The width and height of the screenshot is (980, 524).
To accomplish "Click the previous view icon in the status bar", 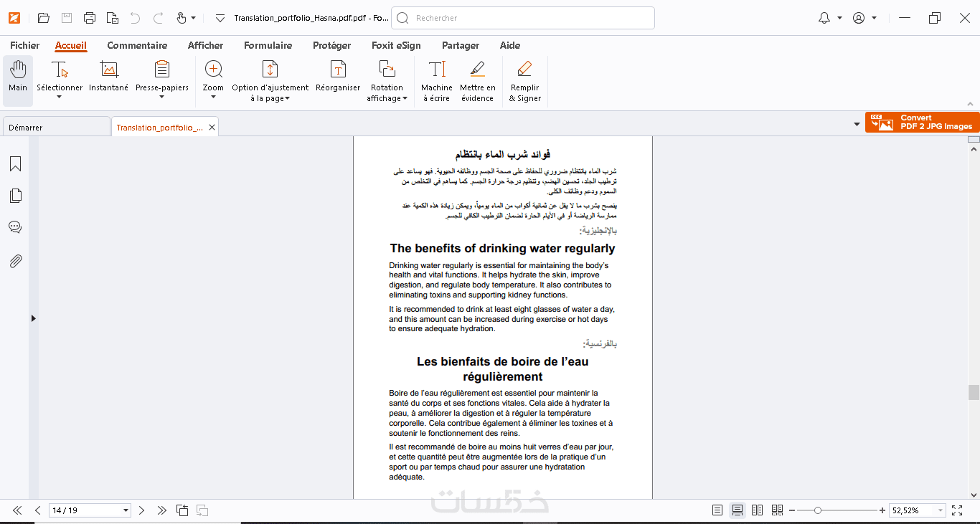I will click(183, 510).
